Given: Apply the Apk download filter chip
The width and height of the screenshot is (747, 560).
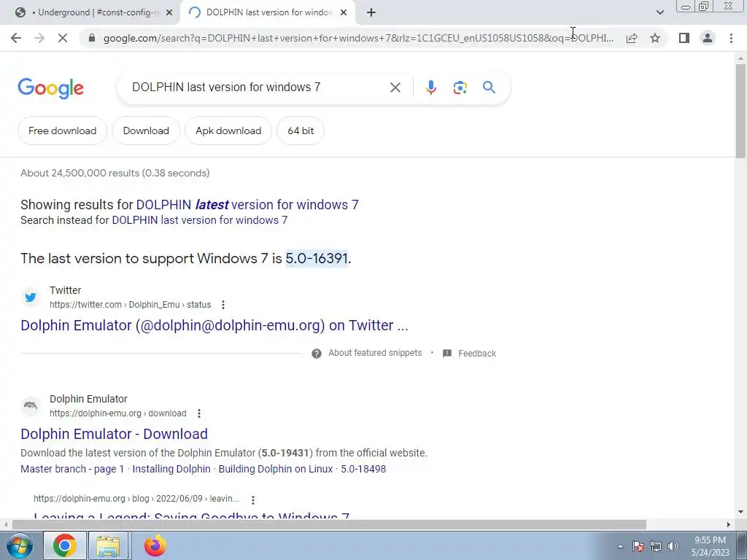Looking at the screenshot, I should coord(228,131).
